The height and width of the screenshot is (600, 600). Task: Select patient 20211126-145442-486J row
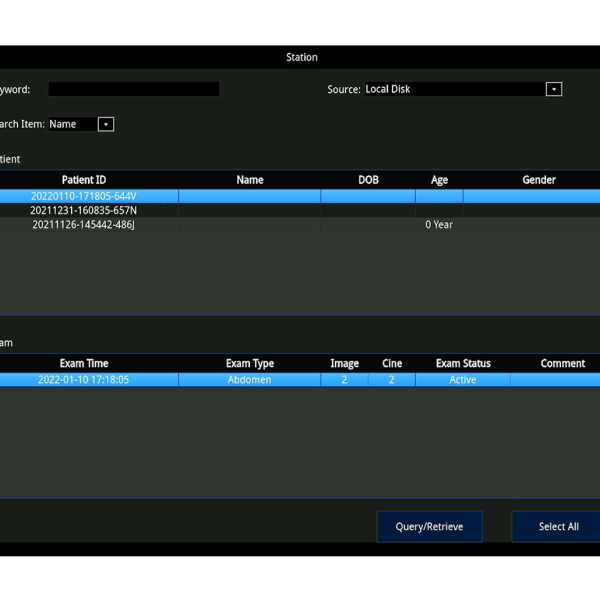click(84, 225)
